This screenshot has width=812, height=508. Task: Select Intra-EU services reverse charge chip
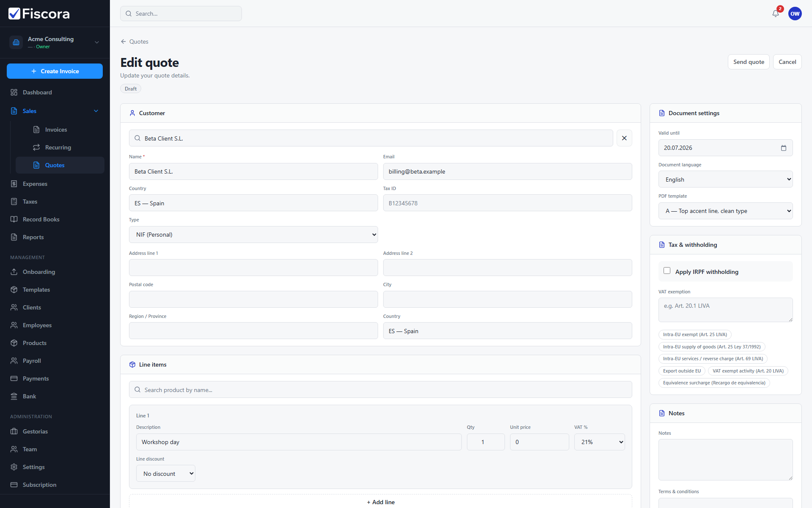713,359
